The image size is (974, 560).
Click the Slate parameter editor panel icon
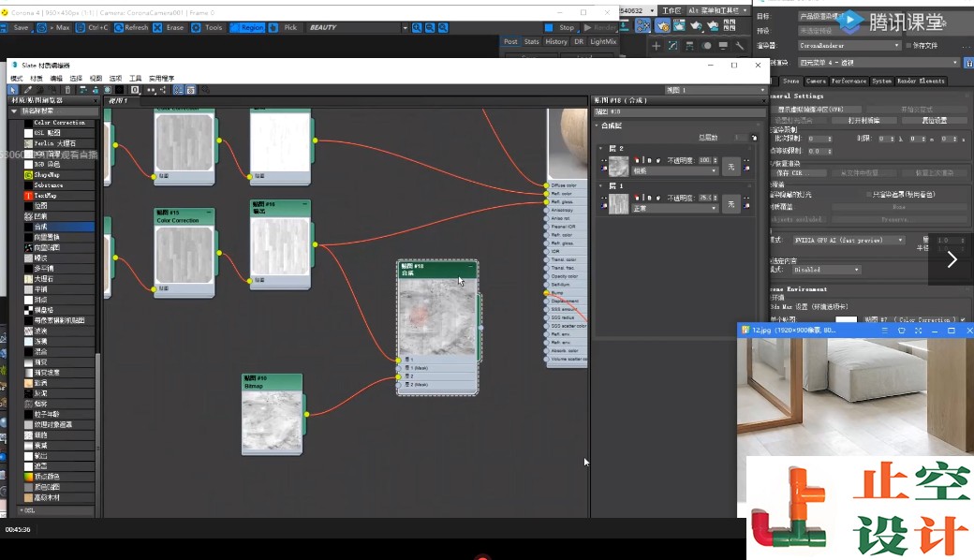[191, 90]
